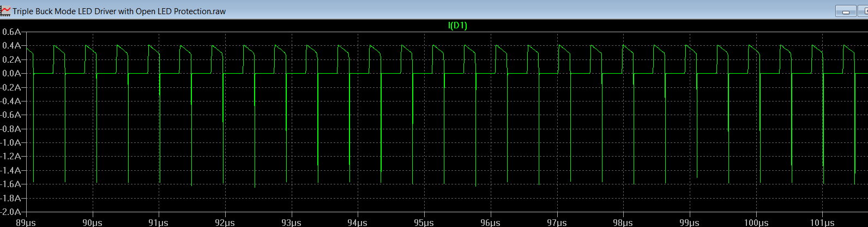Click the 100µs time axis label
This screenshot has height=227, width=868.
click(756, 223)
